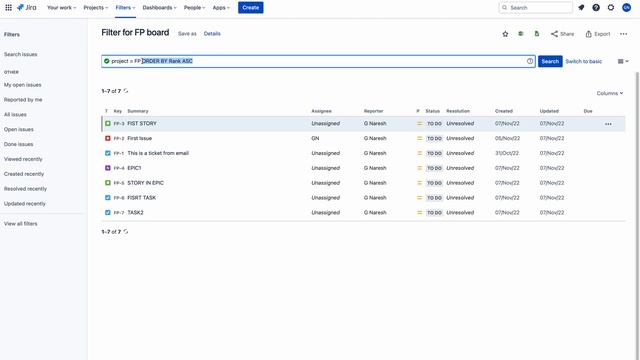Open the Apps dropdown
This screenshot has width=640, height=360.
[221, 7]
